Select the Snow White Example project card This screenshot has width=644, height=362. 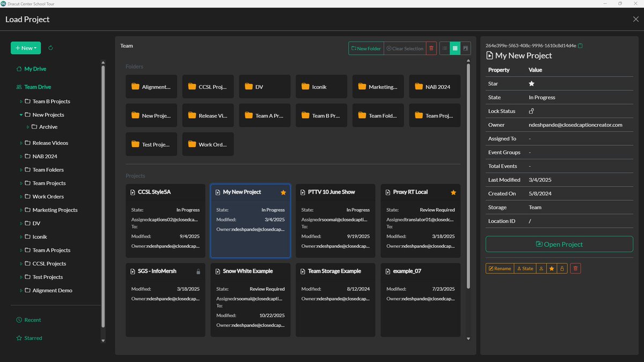[251, 300]
